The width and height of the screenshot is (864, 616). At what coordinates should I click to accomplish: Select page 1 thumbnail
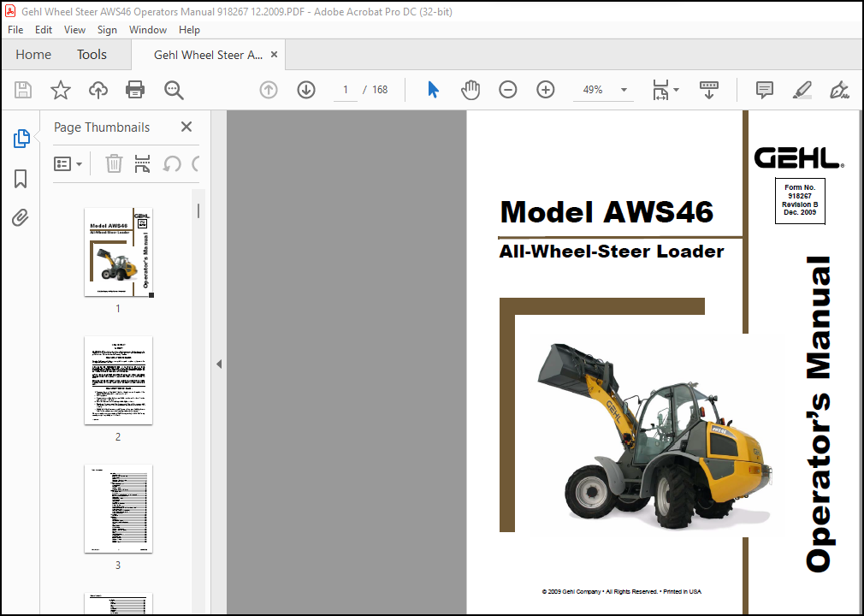click(x=118, y=252)
